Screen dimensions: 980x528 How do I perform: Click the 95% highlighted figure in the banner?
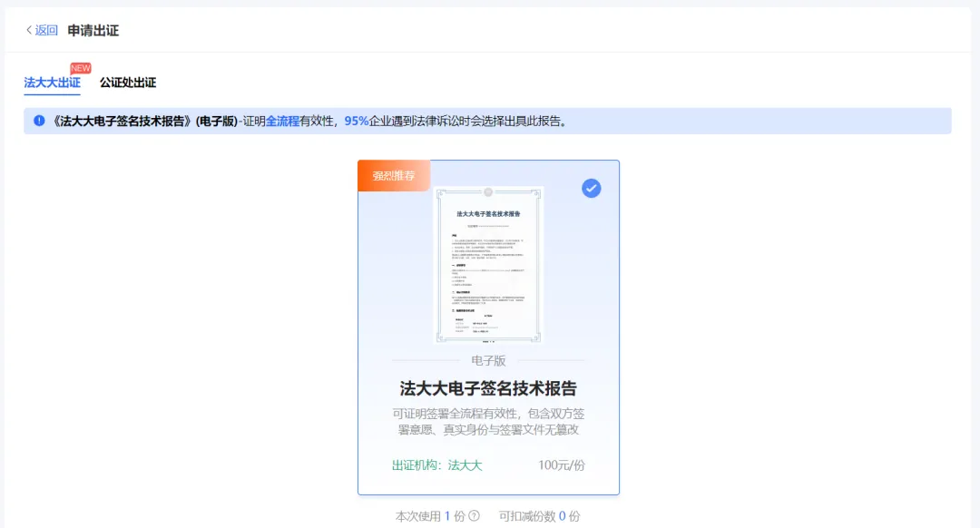[357, 122]
